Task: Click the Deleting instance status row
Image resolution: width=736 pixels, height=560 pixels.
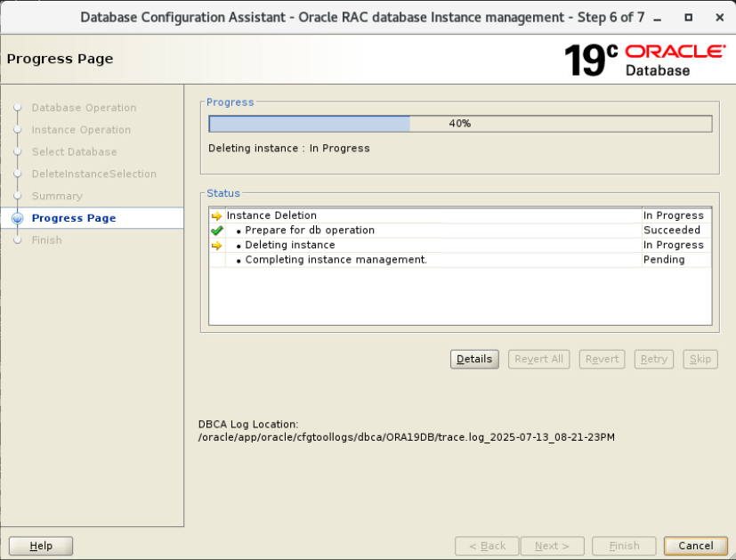Action: click(460, 245)
